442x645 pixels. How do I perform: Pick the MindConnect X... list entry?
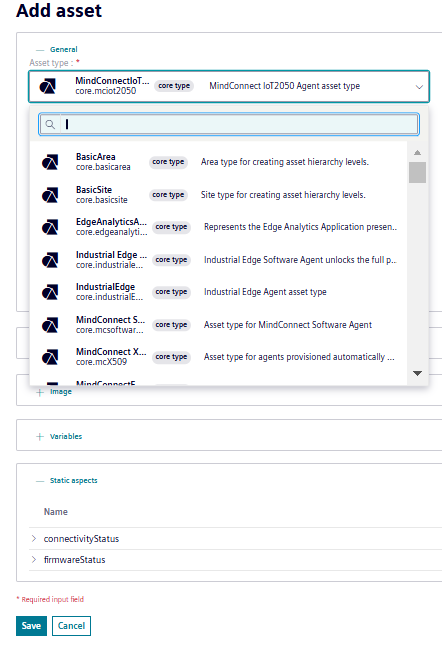[219, 357]
